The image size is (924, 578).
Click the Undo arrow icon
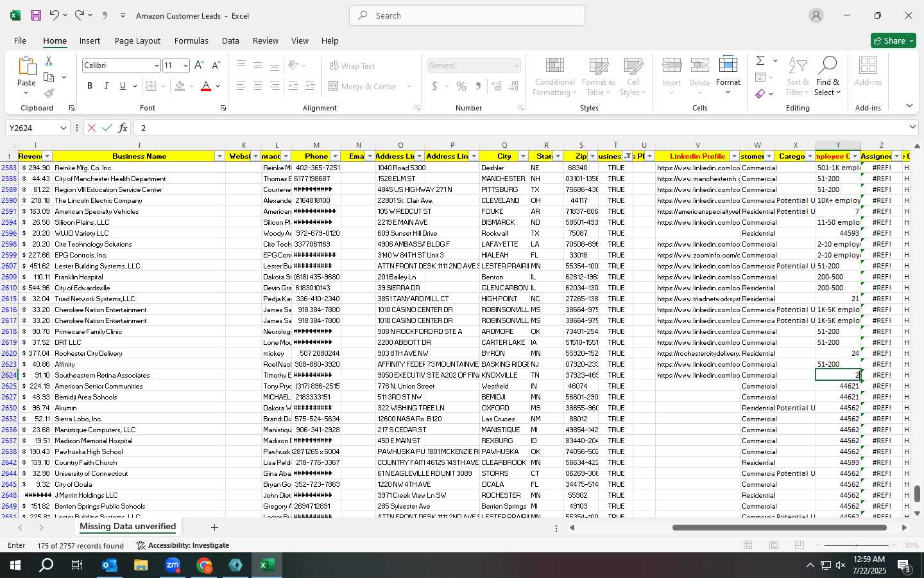[x=55, y=15]
